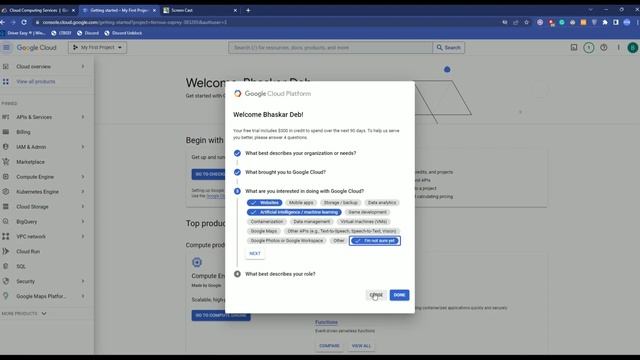The width and height of the screenshot is (640, 360).
Task: Select the Data analytics chip
Action: click(382, 202)
